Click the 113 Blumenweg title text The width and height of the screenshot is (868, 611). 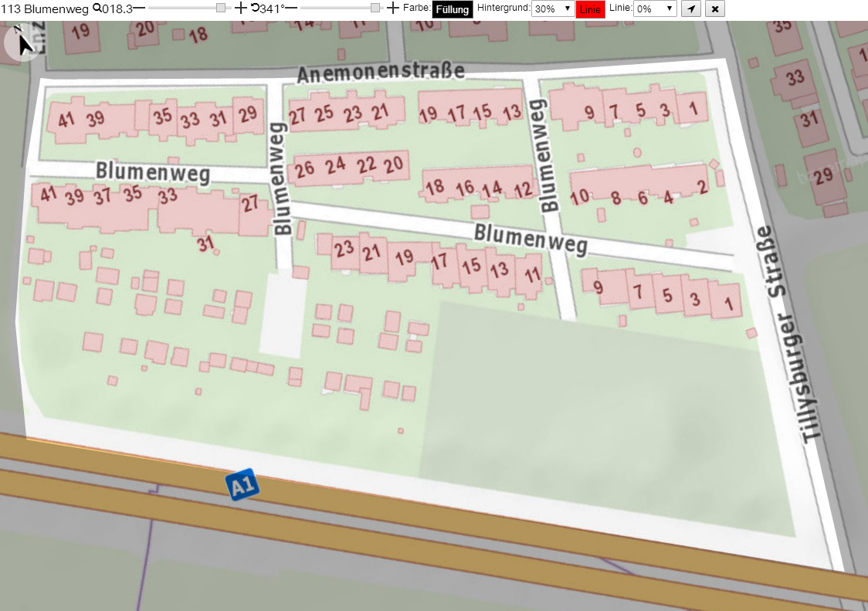[x=45, y=8]
